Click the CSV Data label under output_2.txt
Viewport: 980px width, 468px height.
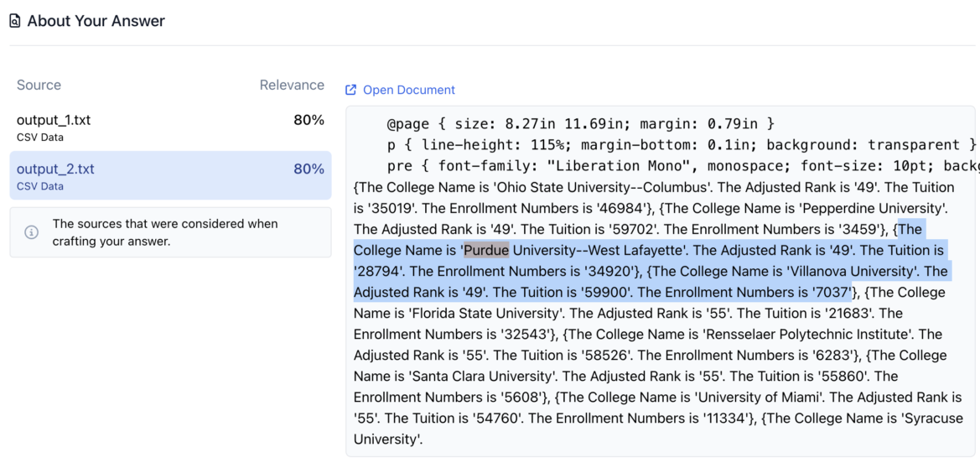point(40,186)
